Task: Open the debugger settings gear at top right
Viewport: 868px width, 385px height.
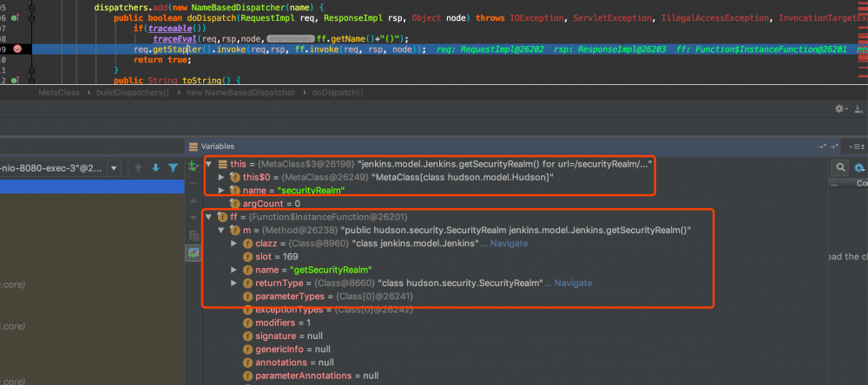Action: pos(839,108)
